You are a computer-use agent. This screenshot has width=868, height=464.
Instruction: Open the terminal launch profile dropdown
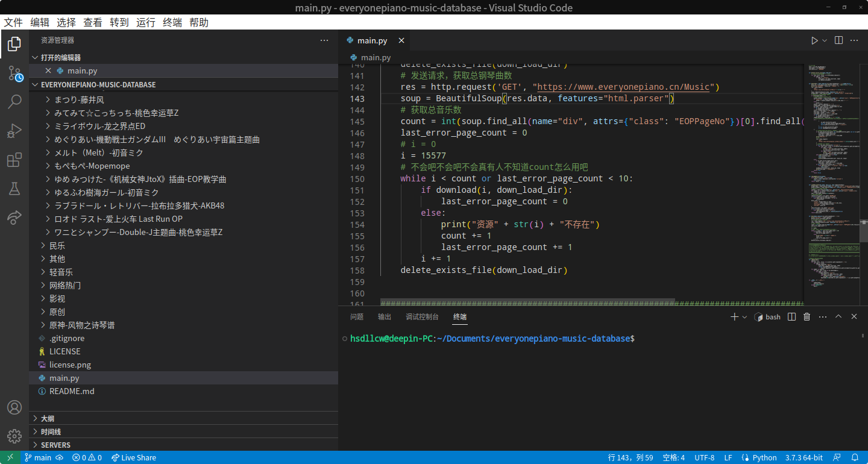click(744, 316)
